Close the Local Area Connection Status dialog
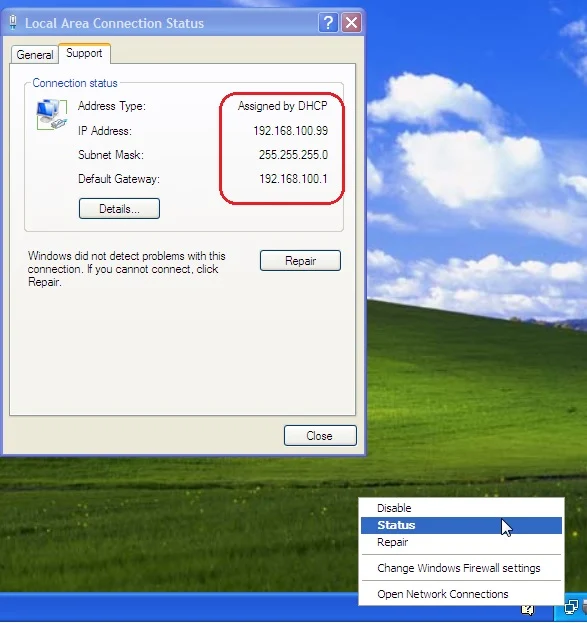Image resolution: width=587 pixels, height=623 pixels. tap(320, 436)
